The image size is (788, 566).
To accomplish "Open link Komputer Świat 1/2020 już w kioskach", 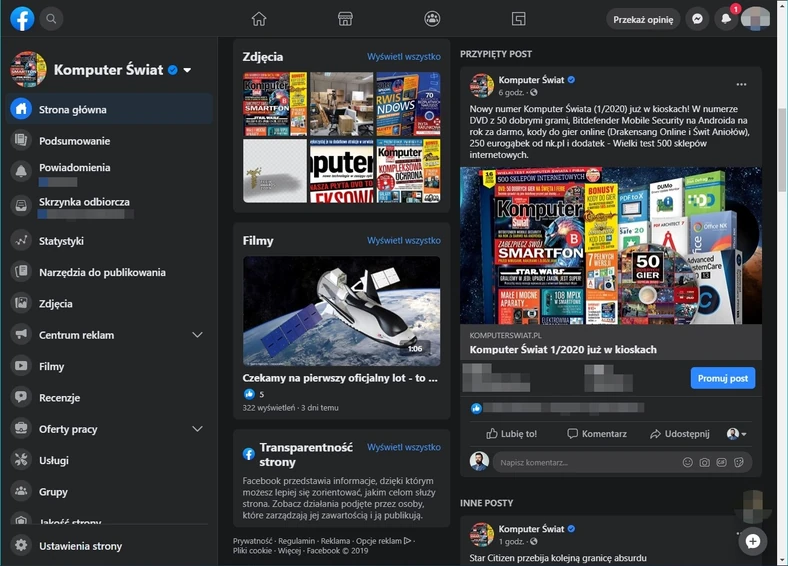I will 563,349.
